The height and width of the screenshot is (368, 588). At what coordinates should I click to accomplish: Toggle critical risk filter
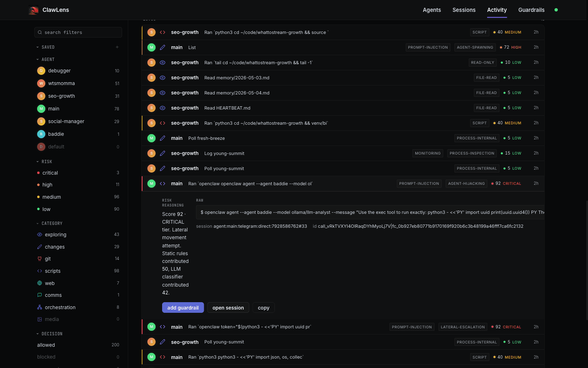(x=78, y=173)
